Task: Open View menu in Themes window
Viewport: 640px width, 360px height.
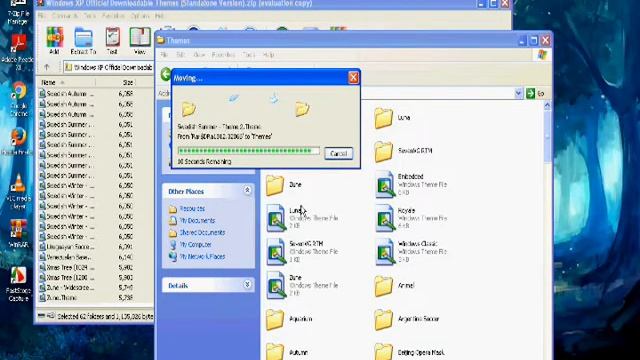Action: pos(199,55)
